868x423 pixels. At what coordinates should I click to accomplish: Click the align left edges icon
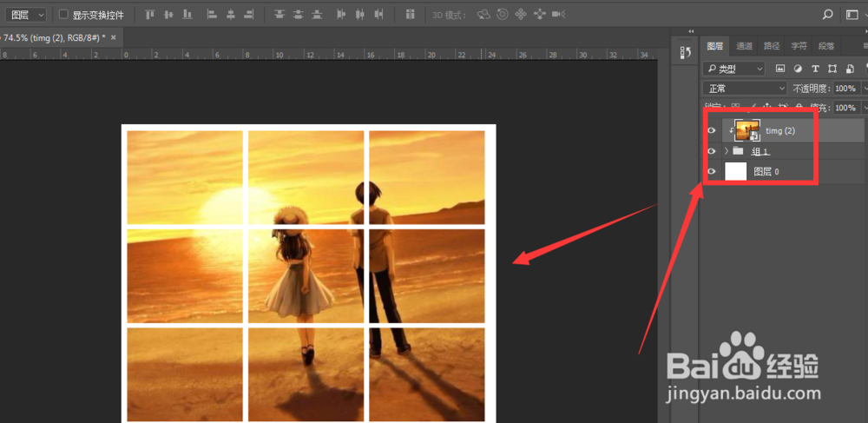pos(212,15)
